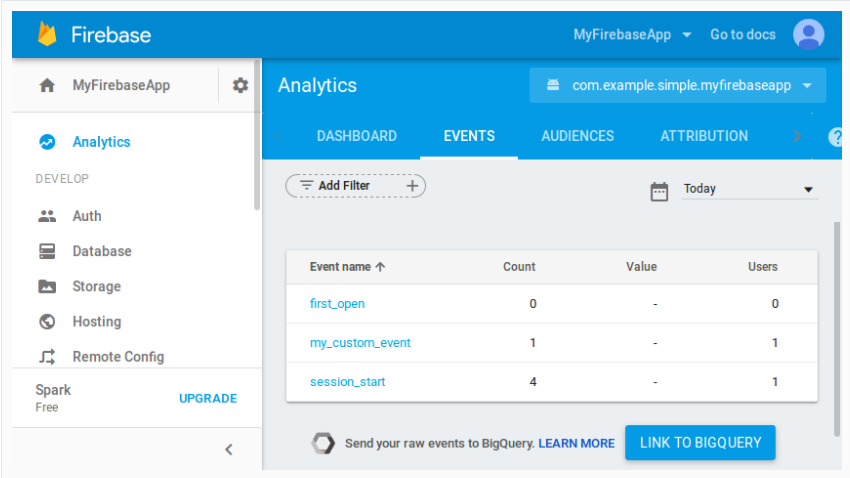Click the Count column header

pyautogui.click(x=519, y=267)
